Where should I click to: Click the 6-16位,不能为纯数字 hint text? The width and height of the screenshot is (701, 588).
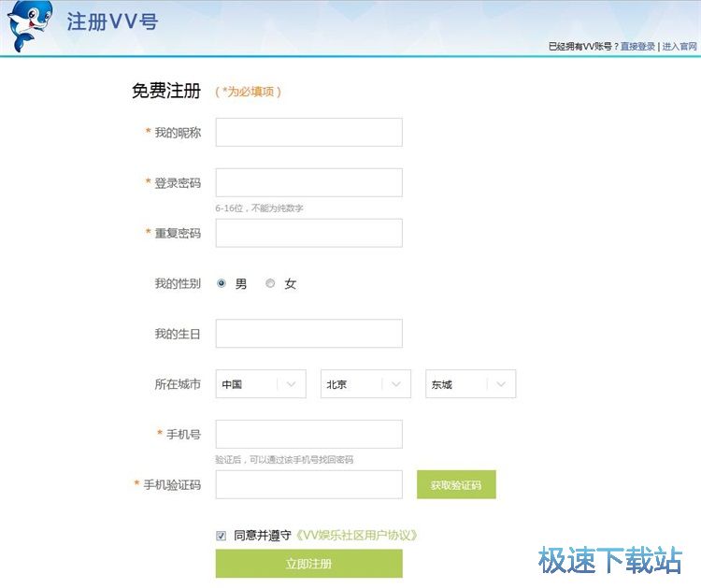(259, 208)
